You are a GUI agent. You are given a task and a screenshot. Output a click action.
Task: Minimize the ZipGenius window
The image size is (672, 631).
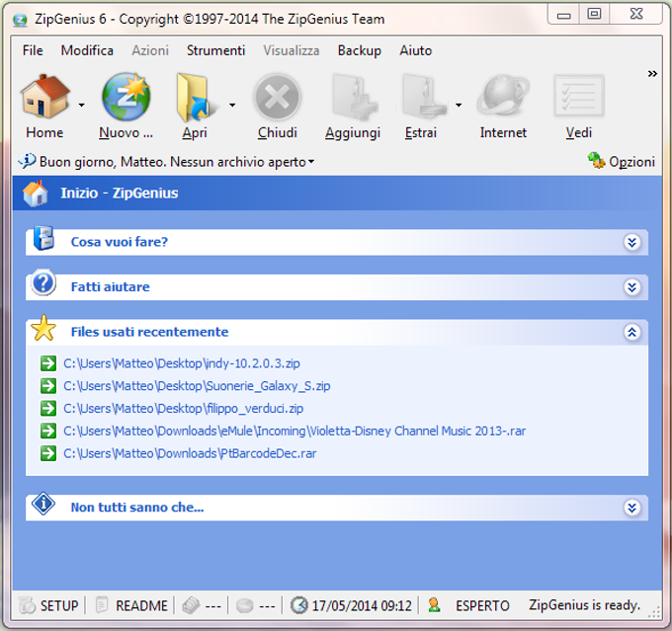tap(563, 15)
